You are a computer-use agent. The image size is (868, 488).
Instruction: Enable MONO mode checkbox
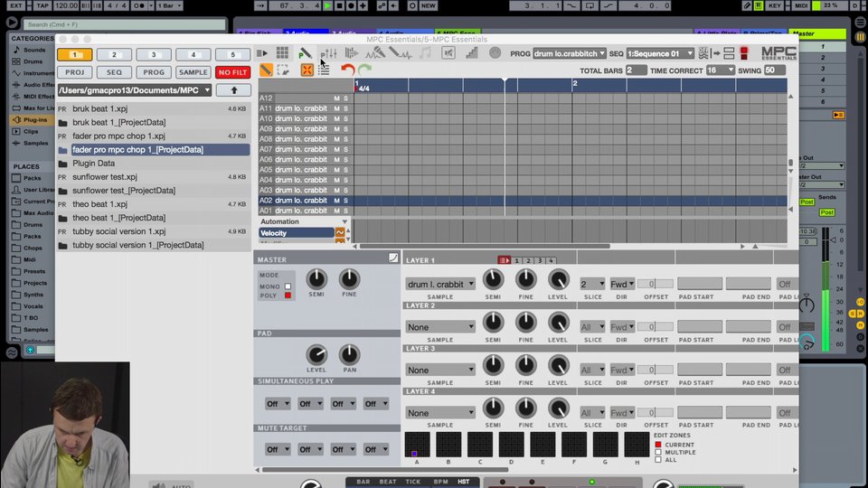point(288,286)
